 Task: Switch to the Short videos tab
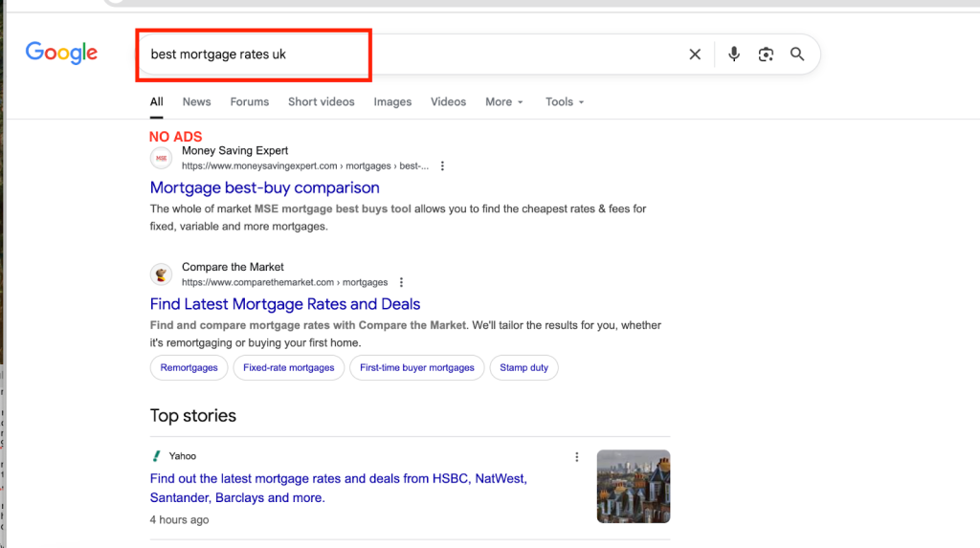pos(321,102)
